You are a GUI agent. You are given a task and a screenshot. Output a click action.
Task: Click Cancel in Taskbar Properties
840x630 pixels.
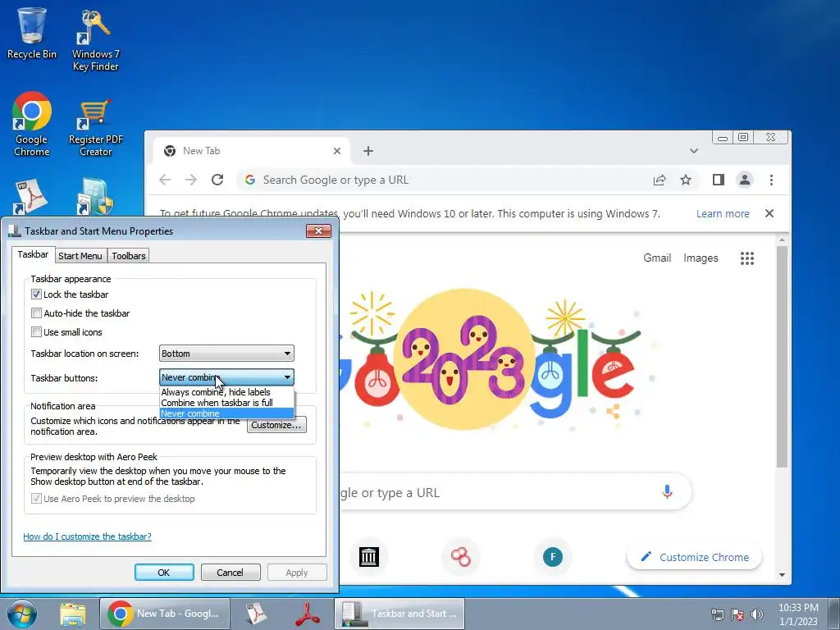pyautogui.click(x=231, y=572)
